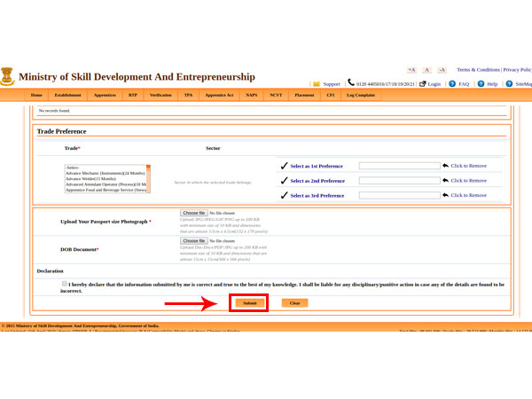Click the national emblem logo

[7, 76]
